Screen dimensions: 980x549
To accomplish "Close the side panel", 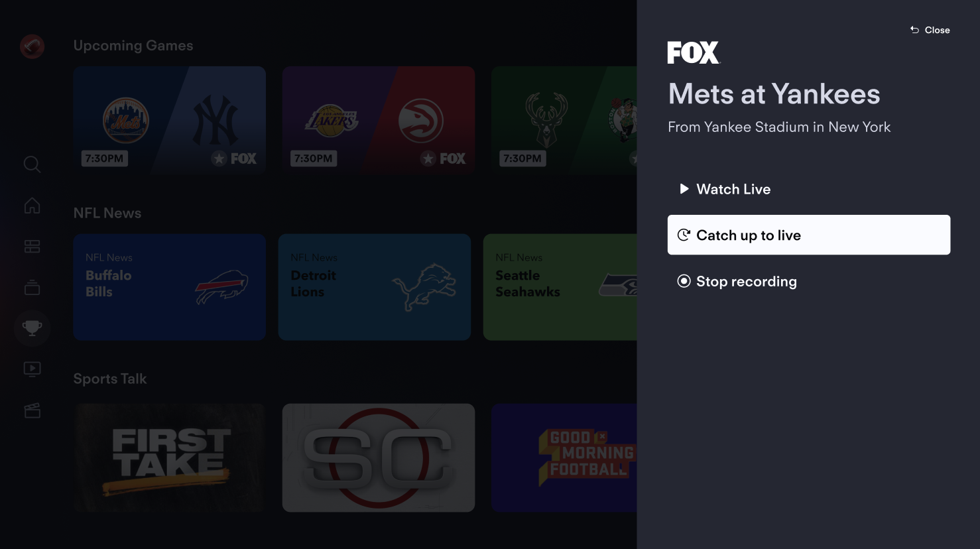I will 930,30.
